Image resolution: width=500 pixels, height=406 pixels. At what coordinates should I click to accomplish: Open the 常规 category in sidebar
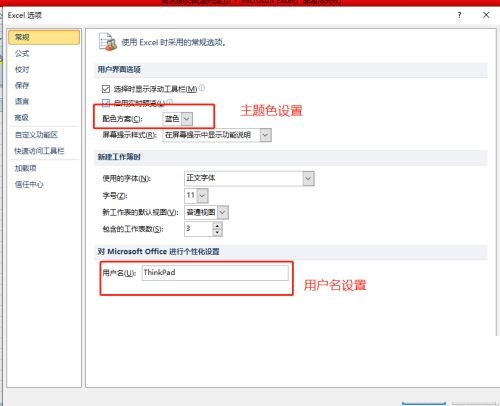pyautogui.click(x=44, y=37)
